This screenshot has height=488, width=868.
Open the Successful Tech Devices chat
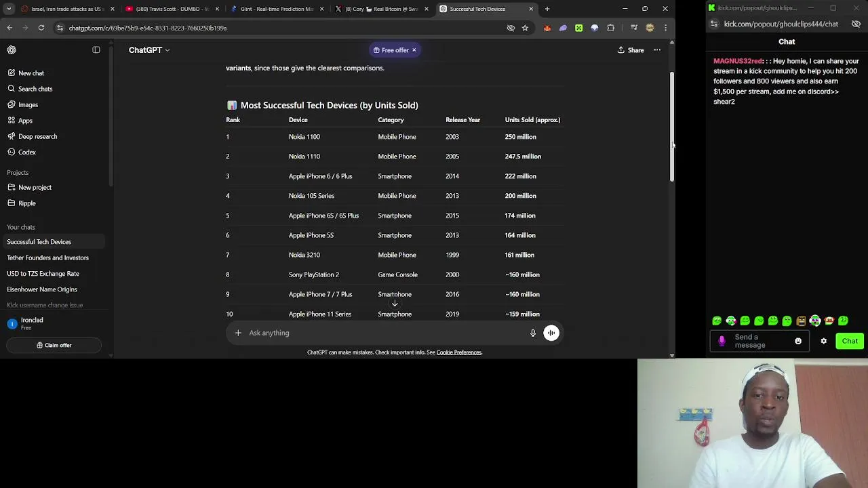(54, 242)
